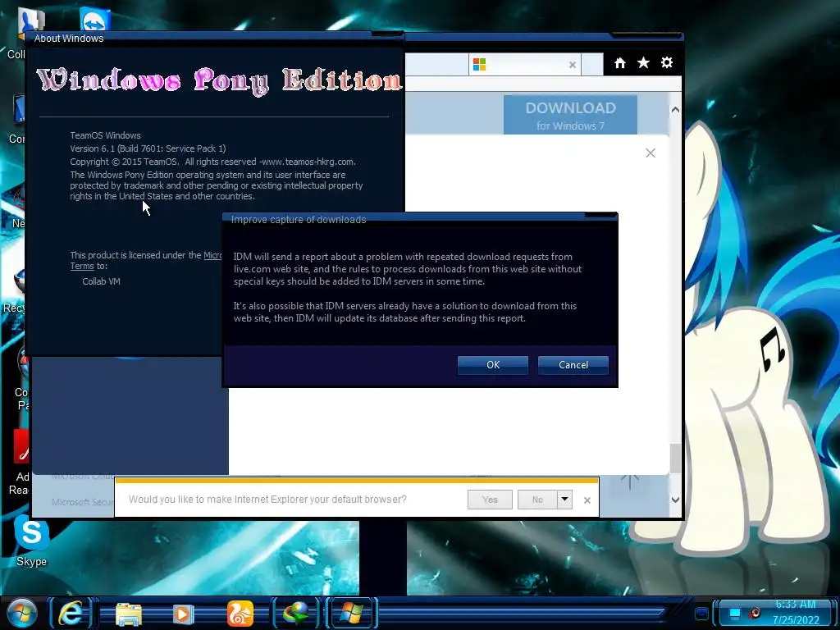Image resolution: width=840 pixels, height=630 pixels.
Task: Click the page scrollbar thumb
Action: tap(676, 459)
